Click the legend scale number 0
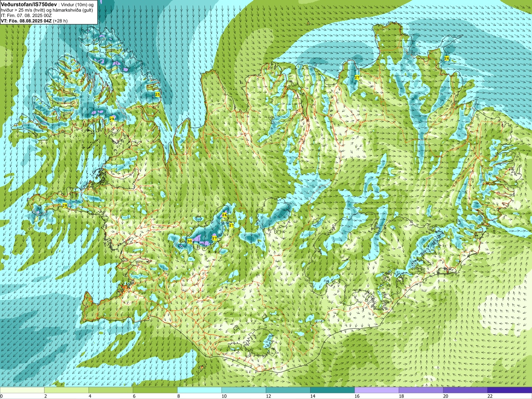 click(2, 396)
